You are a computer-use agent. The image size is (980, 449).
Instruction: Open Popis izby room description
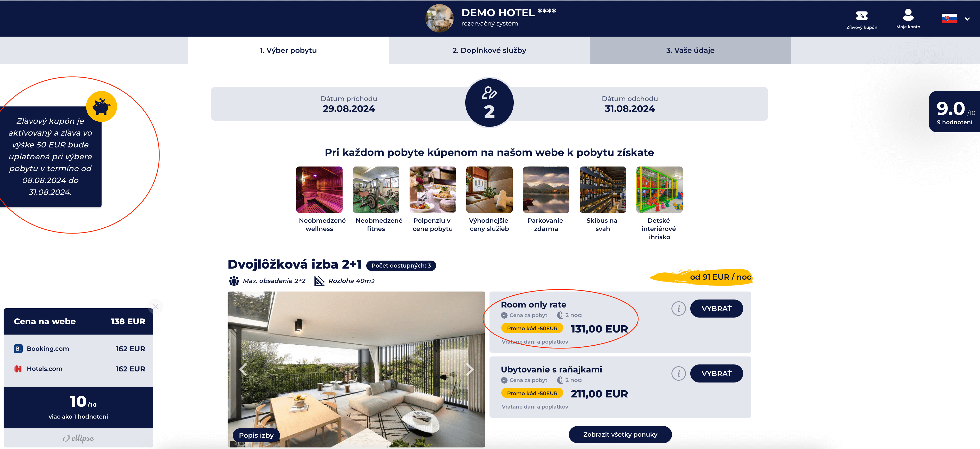click(x=256, y=435)
